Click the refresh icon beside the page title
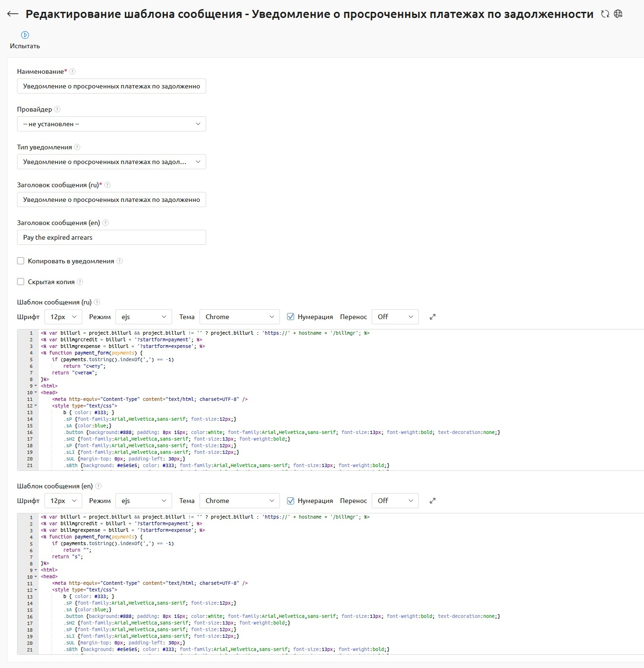Screen dimensions: 644x668 [x=605, y=14]
